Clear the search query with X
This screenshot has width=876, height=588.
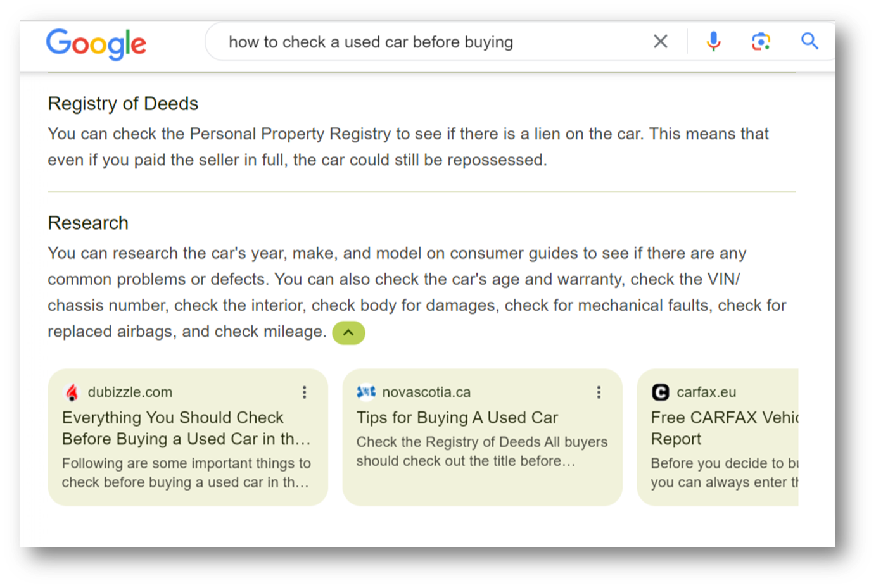661,42
